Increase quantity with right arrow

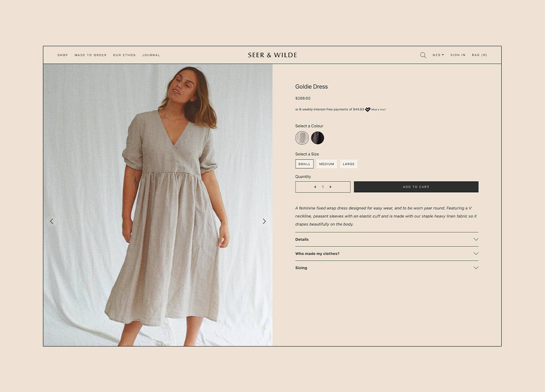(x=330, y=187)
